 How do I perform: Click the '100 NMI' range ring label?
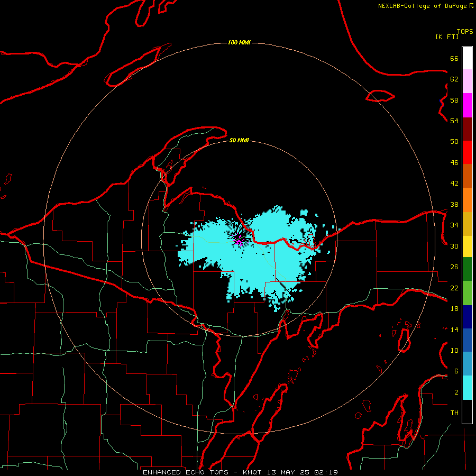[x=239, y=42]
